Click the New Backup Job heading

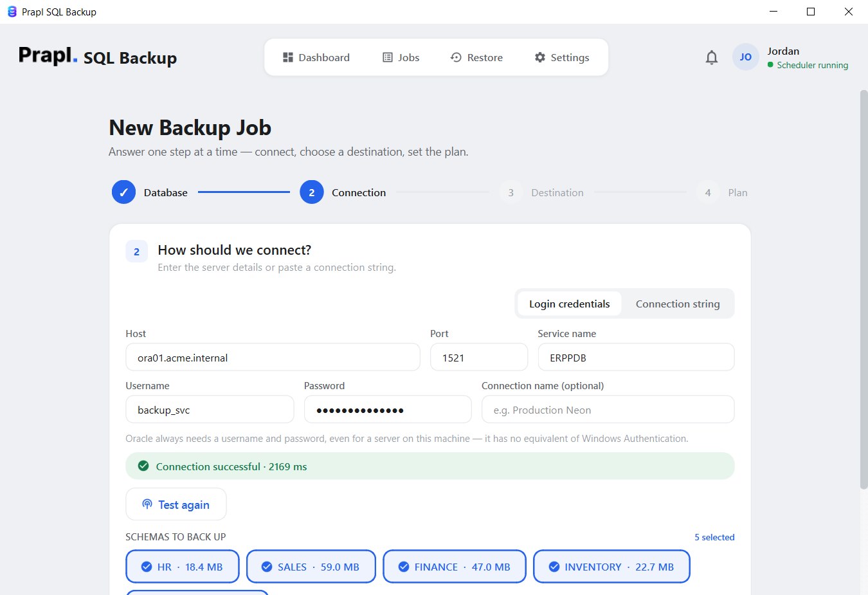[x=190, y=127]
